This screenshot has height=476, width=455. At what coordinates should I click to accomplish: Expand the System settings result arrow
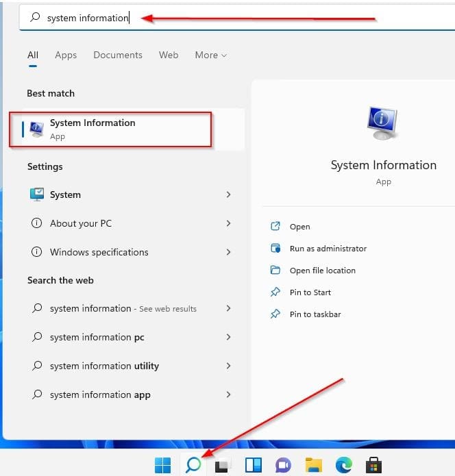tap(228, 195)
